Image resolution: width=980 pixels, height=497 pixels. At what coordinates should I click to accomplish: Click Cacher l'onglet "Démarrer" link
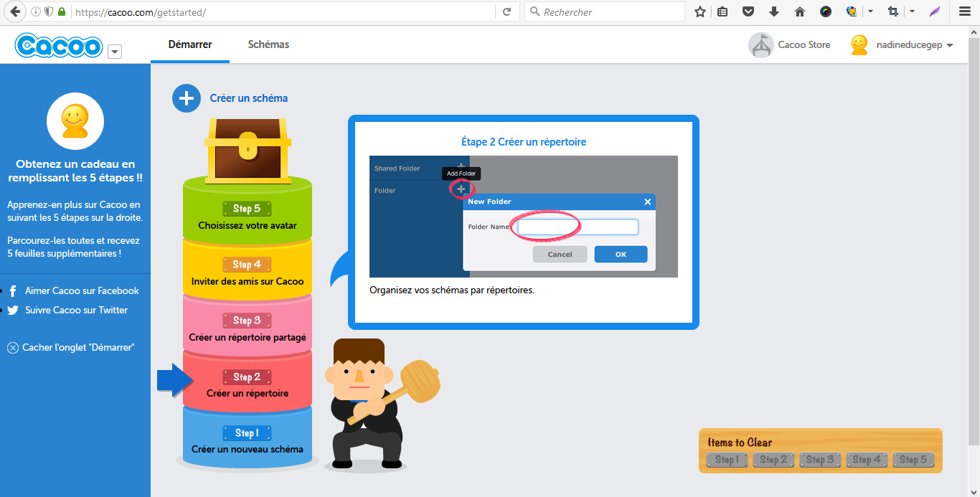[x=78, y=348]
